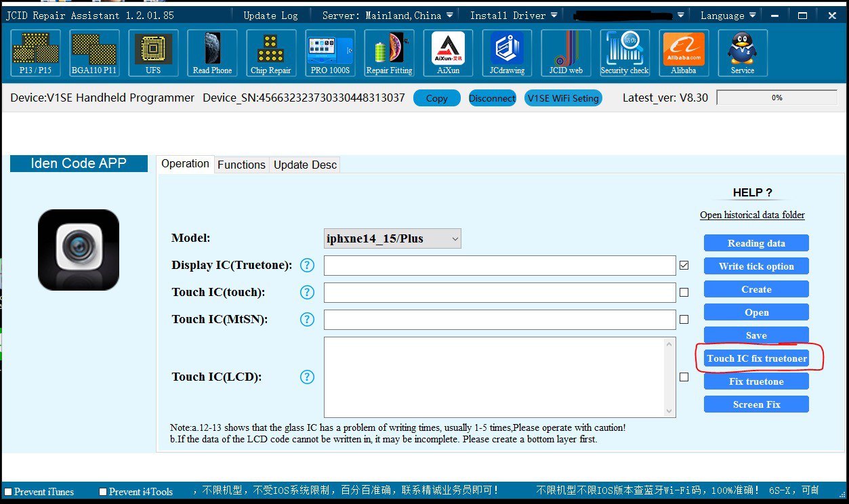Open the JCID web shortcut

tap(566, 53)
